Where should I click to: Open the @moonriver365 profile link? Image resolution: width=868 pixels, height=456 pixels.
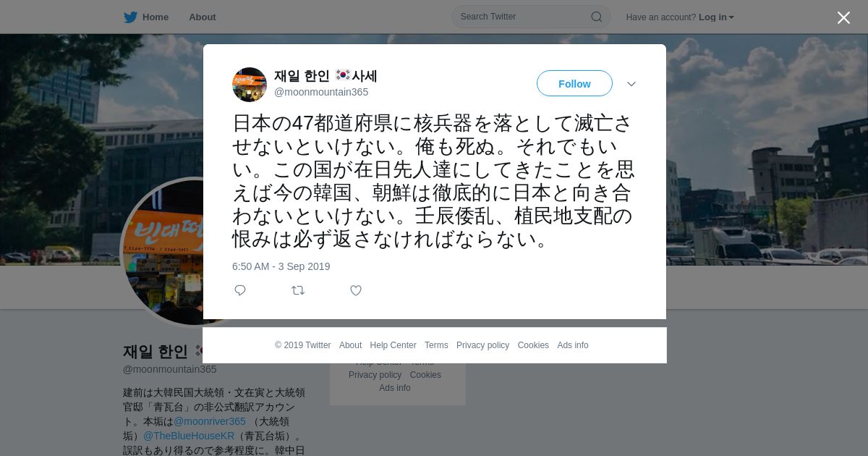pos(210,421)
